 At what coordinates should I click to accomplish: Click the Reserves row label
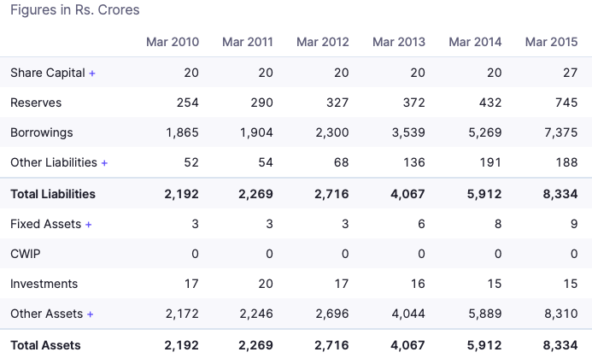tap(36, 103)
